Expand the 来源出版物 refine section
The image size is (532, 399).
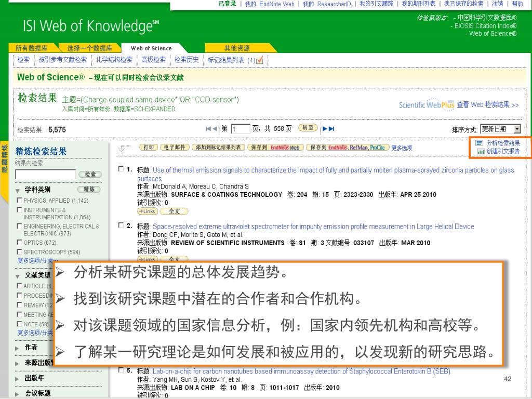(x=17, y=363)
